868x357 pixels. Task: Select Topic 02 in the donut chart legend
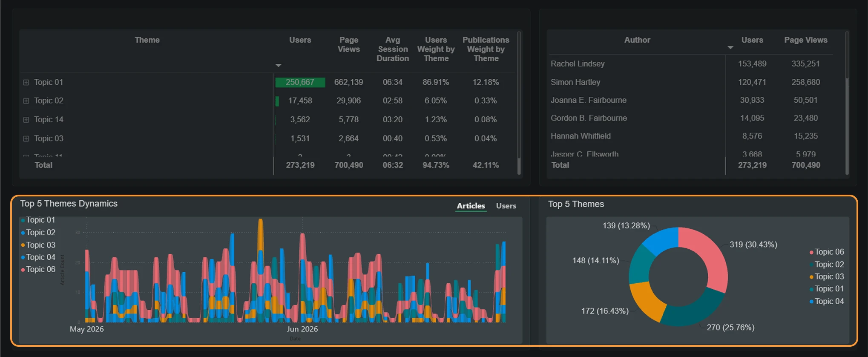pos(827,265)
